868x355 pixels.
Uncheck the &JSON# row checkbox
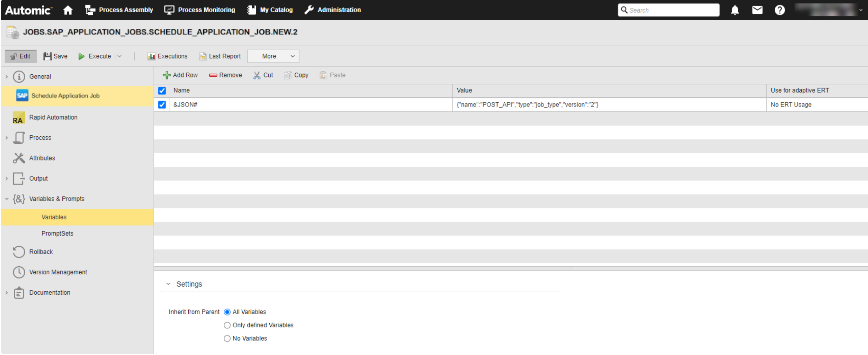[162, 104]
